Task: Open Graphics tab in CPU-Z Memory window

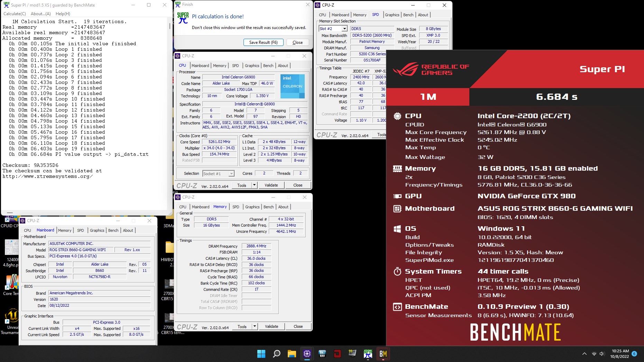Action: click(252, 207)
